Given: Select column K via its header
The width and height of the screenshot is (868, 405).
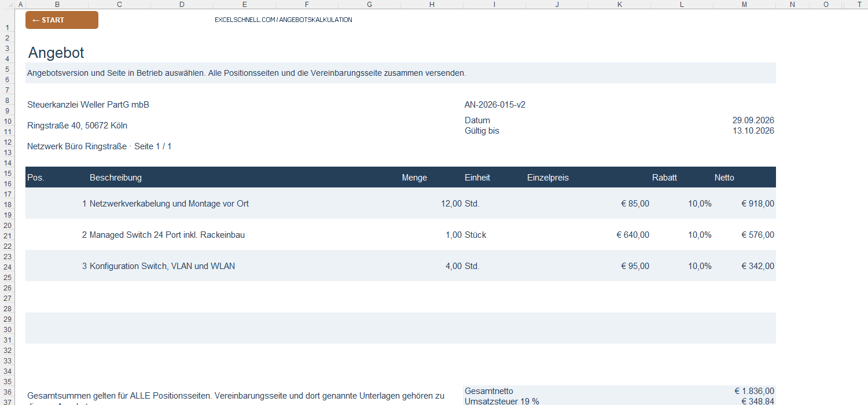Looking at the screenshot, I should (x=620, y=5).
